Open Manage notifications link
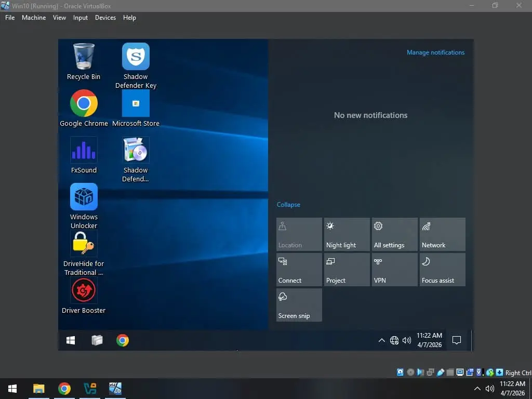Image resolution: width=532 pixels, height=399 pixels. [436, 52]
